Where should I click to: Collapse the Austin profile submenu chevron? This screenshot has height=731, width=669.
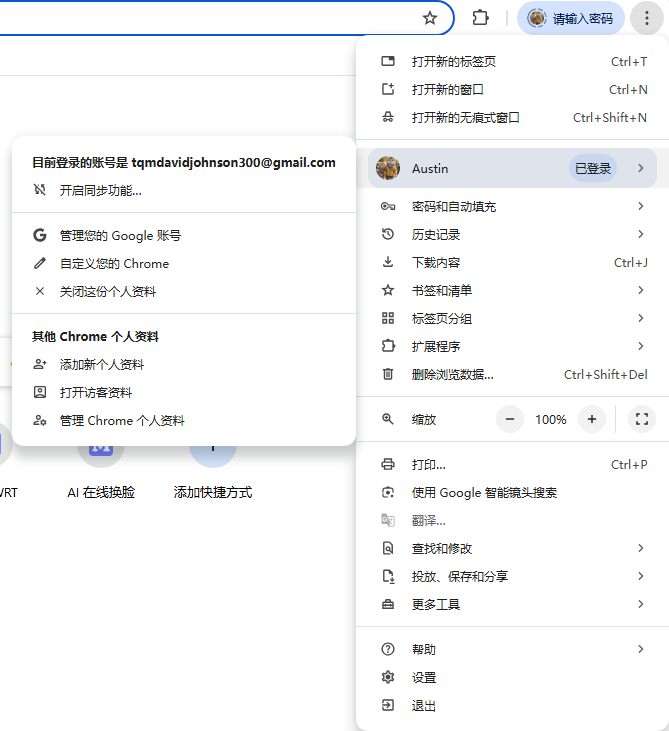click(x=641, y=168)
